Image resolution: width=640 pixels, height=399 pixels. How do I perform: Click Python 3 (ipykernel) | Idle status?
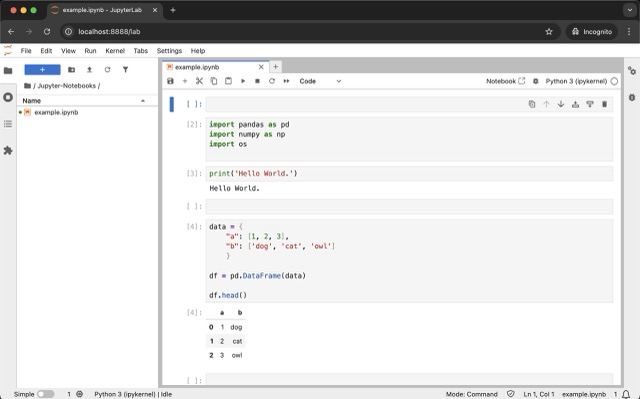point(133,394)
